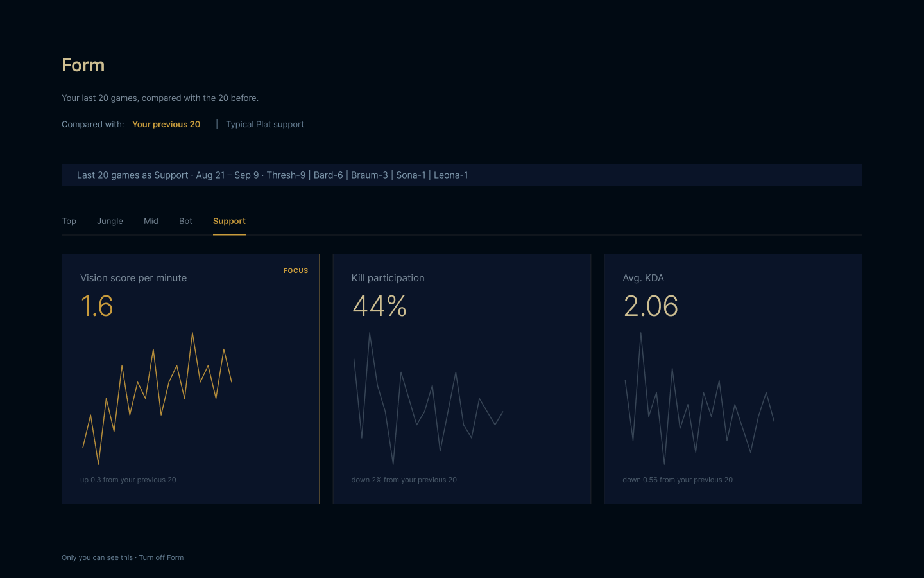This screenshot has height=578, width=924.
Task: Click Bard-6 in the summary bar
Action: click(x=329, y=175)
